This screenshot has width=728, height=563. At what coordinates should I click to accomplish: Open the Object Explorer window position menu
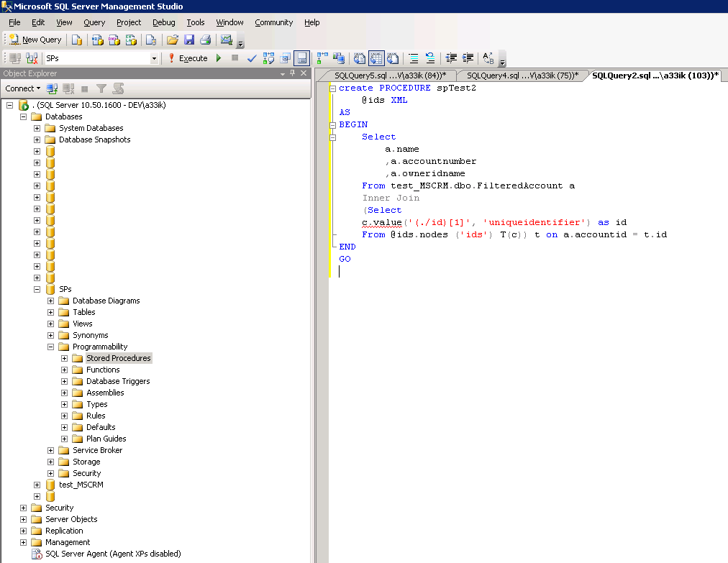[283, 73]
